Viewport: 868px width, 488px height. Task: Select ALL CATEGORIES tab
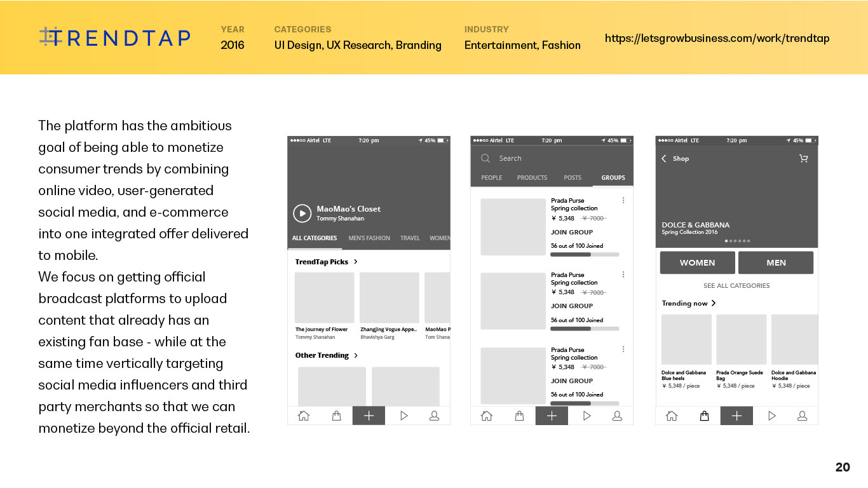[315, 238]
